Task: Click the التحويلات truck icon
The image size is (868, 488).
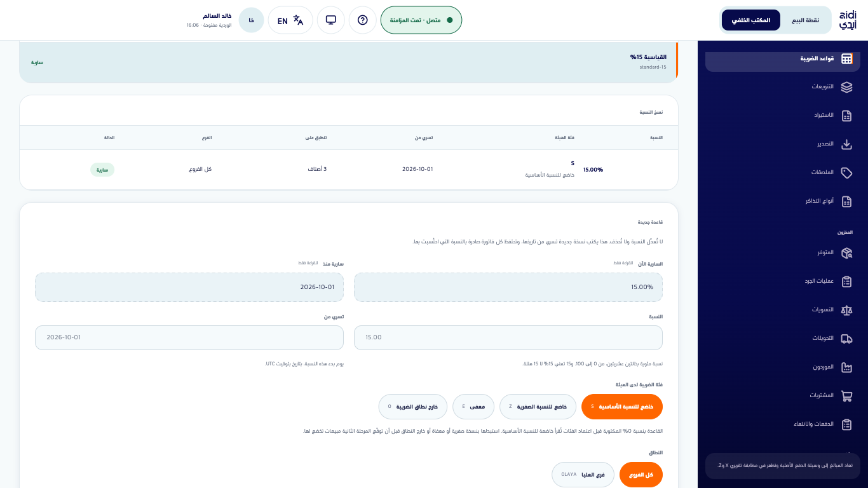Action: pyautogui.click(x=846, y=339)
